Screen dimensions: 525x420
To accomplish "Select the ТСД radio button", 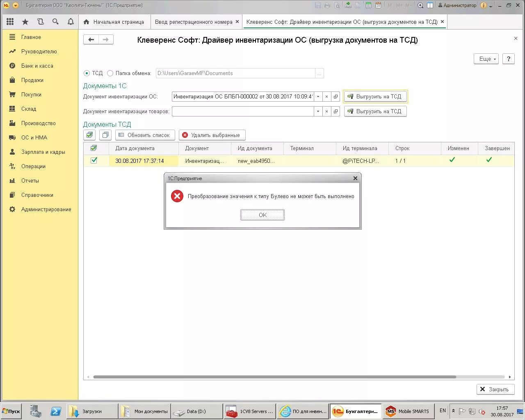I will (87, 73).
